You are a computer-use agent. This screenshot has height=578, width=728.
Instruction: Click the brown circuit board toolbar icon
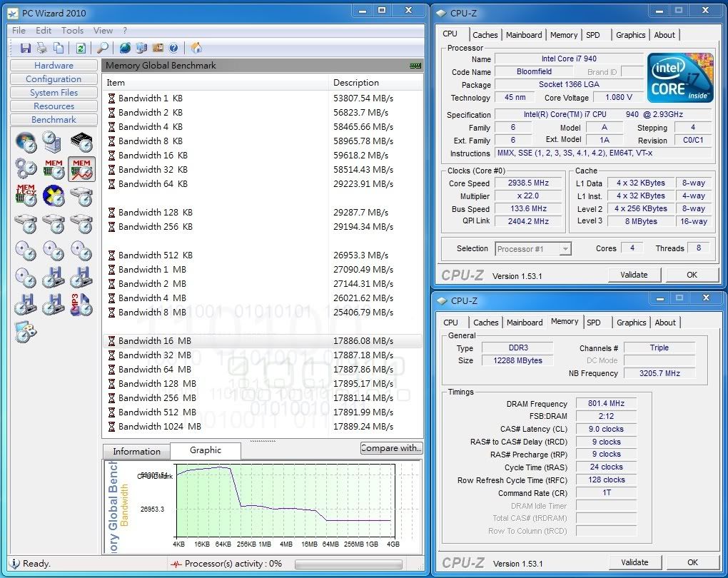(158, 48)
